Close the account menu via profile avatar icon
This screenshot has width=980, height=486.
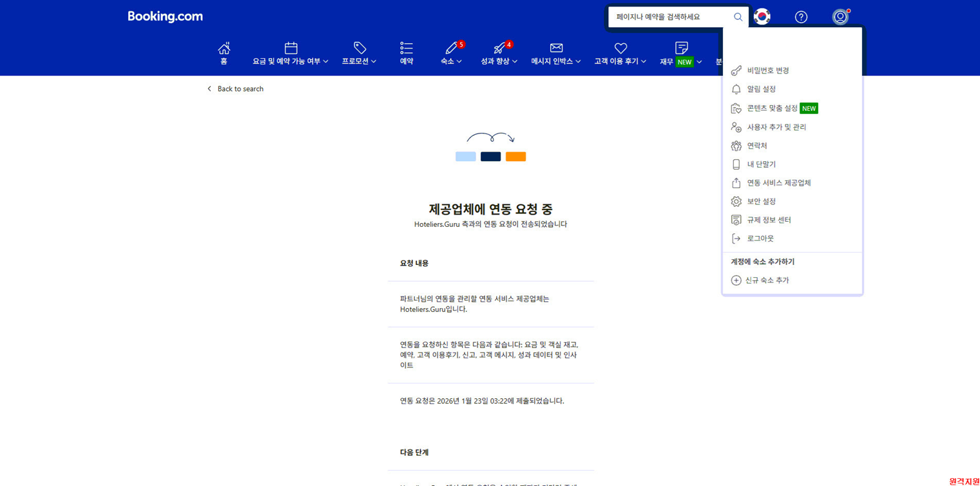pyautogui.click(x=840, y=17)
